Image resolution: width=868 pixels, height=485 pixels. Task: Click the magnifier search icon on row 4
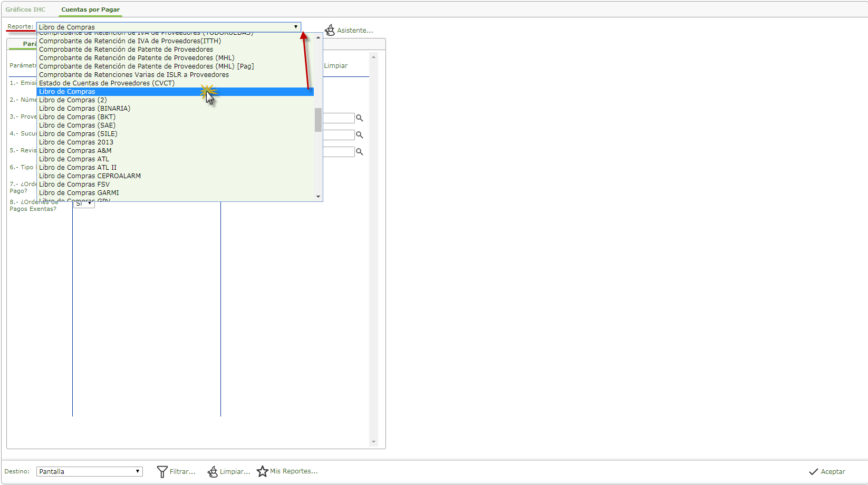click(x=360, y=135)
